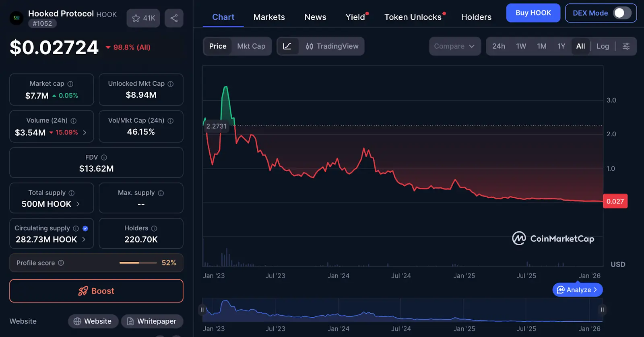Toggle Log scale on chart

[603, 46]
